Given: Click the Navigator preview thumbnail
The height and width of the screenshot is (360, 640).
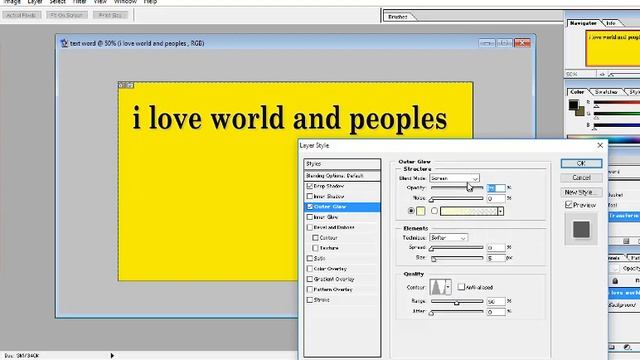Looking at the screenshot, I should click(x=613, y=49).
